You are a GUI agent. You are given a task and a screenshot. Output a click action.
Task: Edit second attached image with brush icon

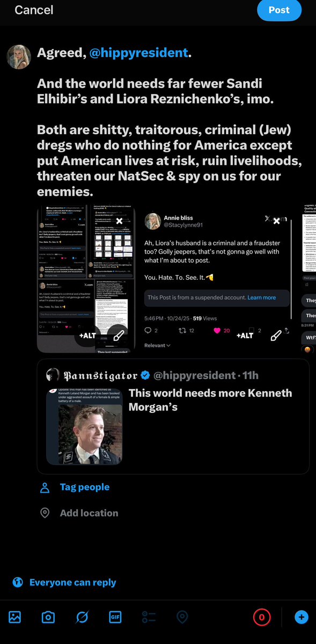pyautogui.click(x=276, y=336)
